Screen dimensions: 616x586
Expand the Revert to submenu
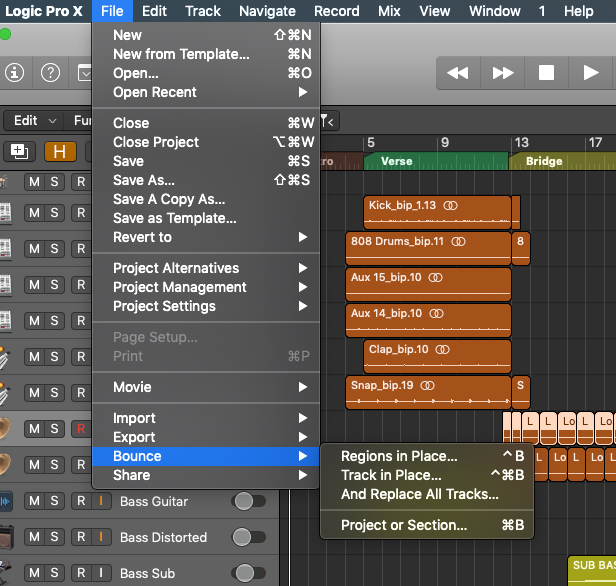pyautogui.click(x=205, y=237)
